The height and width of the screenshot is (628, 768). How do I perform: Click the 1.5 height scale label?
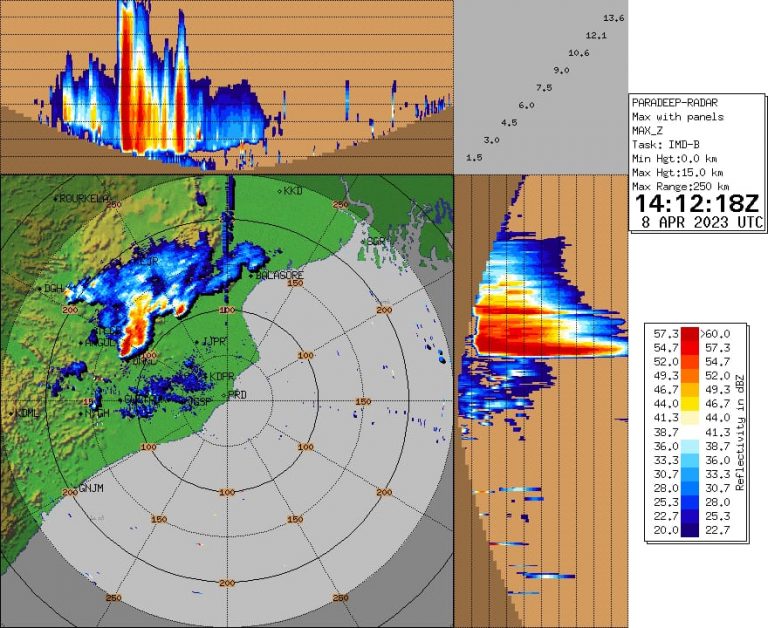(475, 157)
